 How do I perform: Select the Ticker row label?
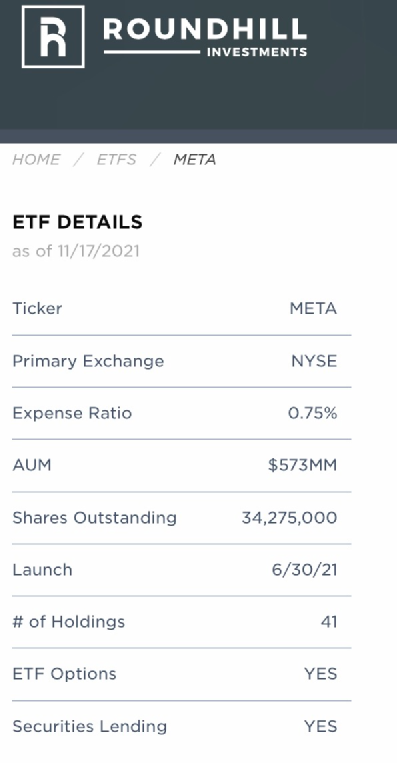pyautogui.click(x=37, y=309)
